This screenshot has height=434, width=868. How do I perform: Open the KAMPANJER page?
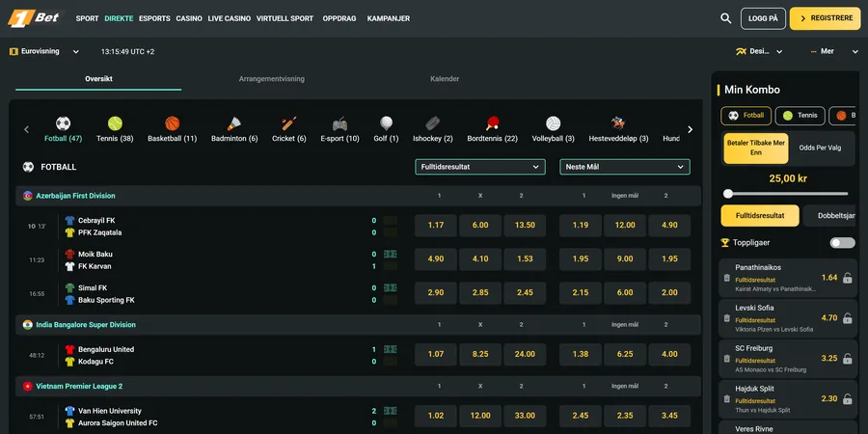coord(388,18)
